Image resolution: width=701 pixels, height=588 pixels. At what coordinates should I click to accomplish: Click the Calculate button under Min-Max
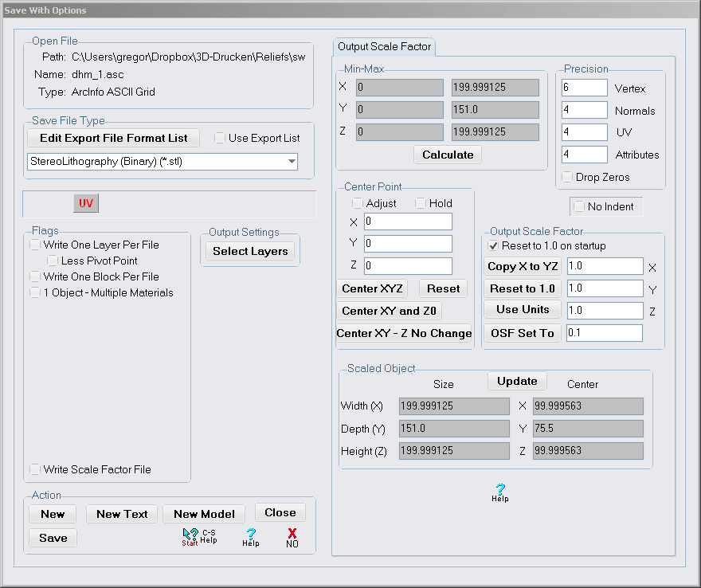[447, 155]
